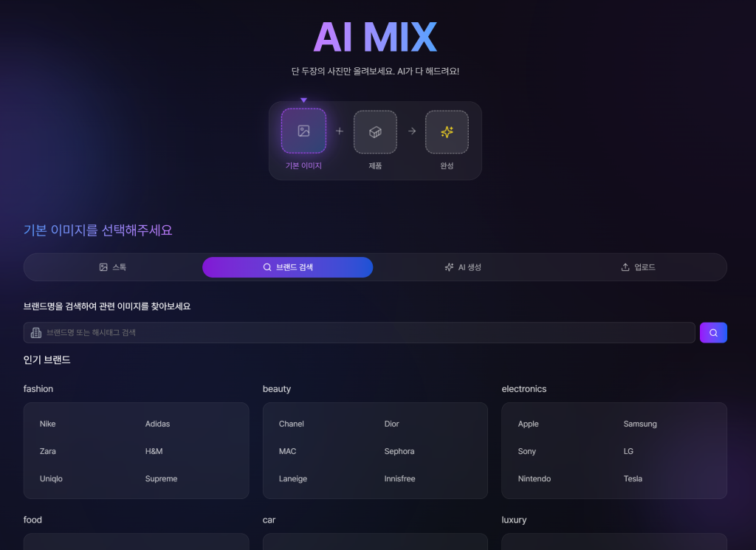Image resolution: width=756 pixels, height=550 pixels.
Task: Switch to the 업로드 tab
Action: pyautogui.click(x=638, y=267)
